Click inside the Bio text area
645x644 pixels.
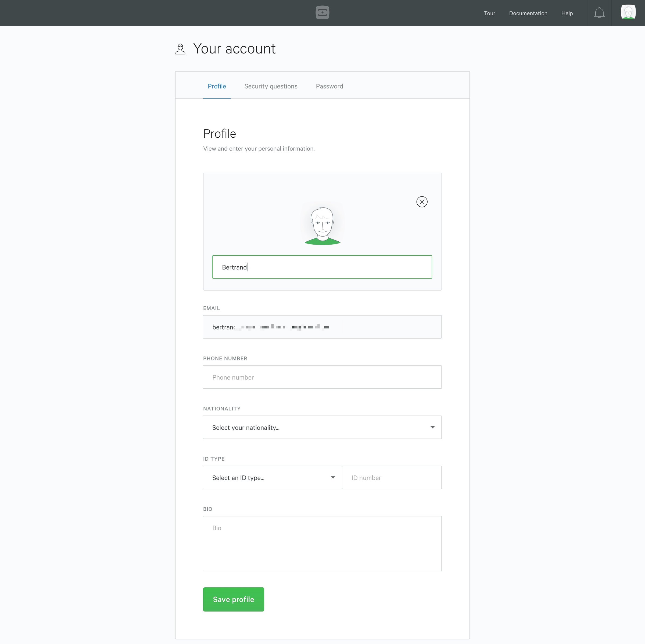(x=322, y=543)
